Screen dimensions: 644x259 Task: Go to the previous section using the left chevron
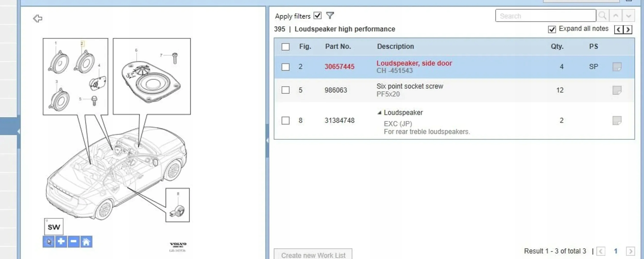619,30
